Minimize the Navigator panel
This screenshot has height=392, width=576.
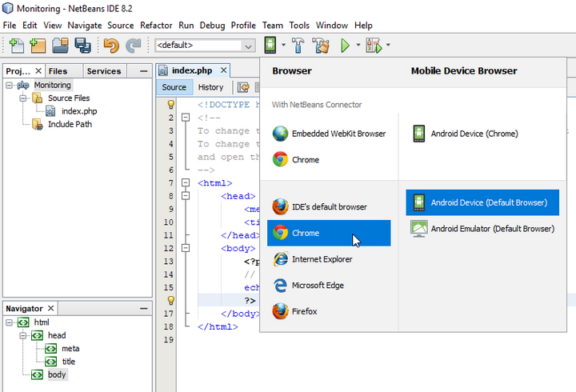tap(144, 308)
